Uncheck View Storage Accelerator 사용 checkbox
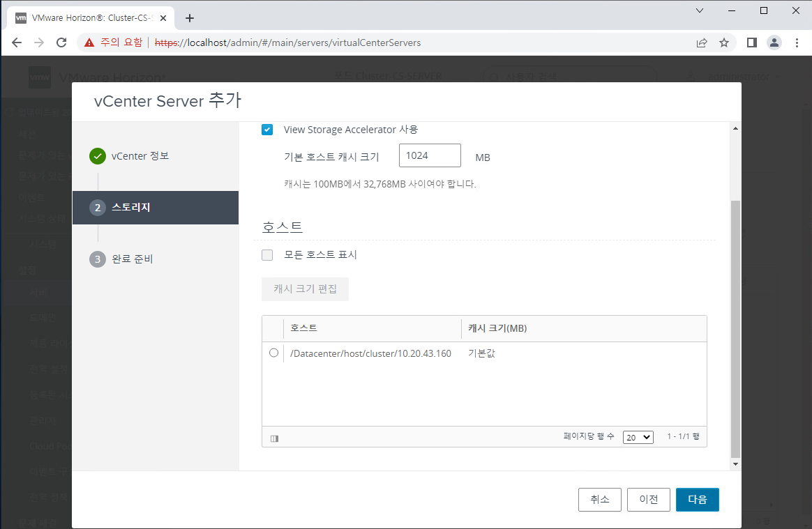 [x=267, y=130]
